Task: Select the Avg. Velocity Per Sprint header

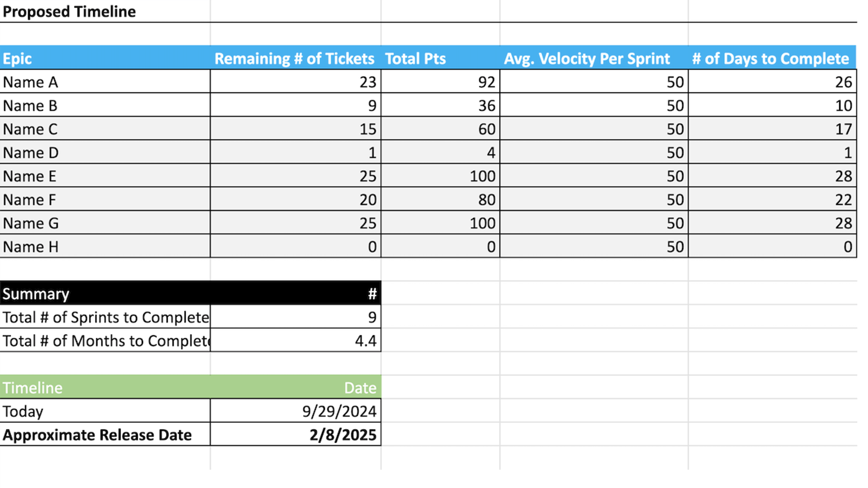Action: (594, 58)
